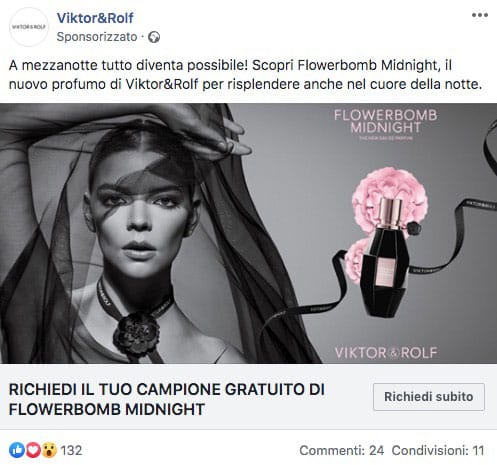Screen dimensions: 497x465
Task: Click the Wow face reaction icon
Action: (49, 450)
